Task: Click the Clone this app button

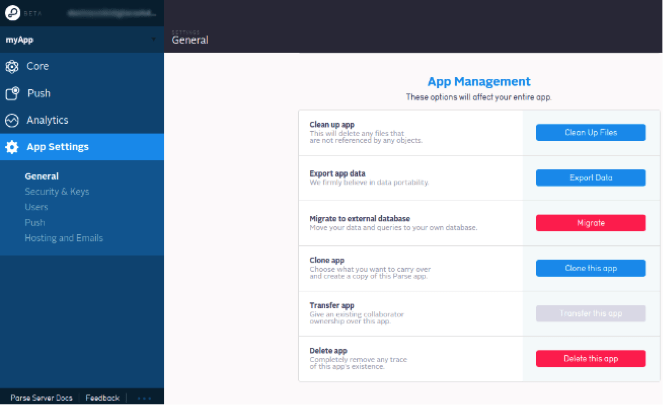Action: (x=590, y=268)
